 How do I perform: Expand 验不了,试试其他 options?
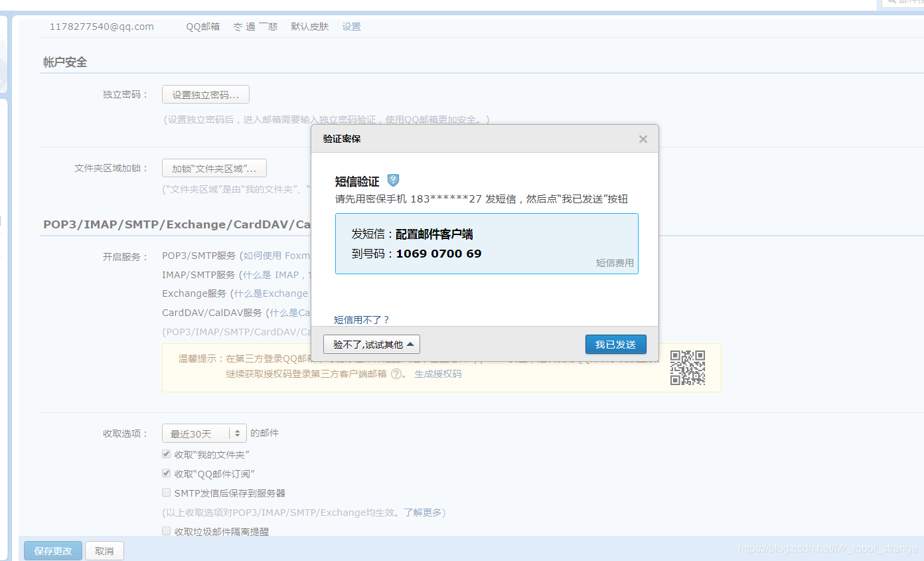coord(372,345)
